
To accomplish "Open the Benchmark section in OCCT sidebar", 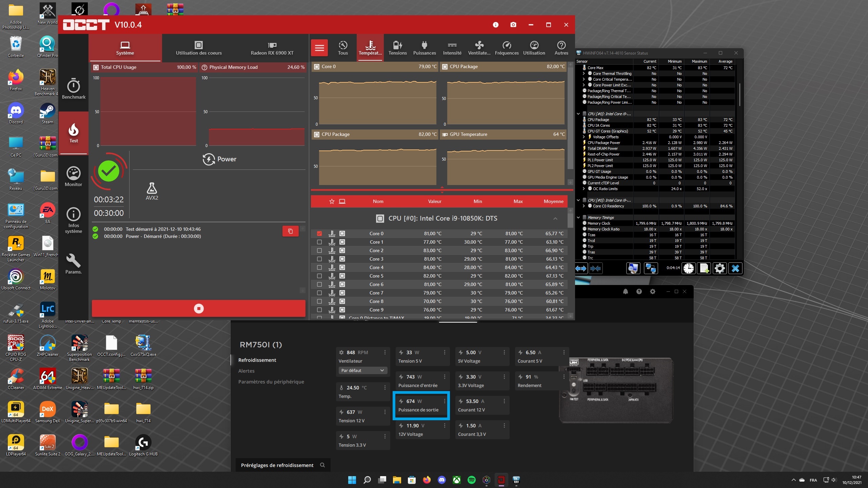I will tap(74, 89).
